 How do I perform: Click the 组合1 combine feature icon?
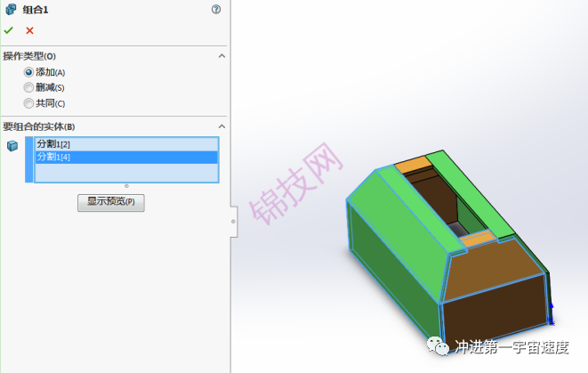pos(11,10)
